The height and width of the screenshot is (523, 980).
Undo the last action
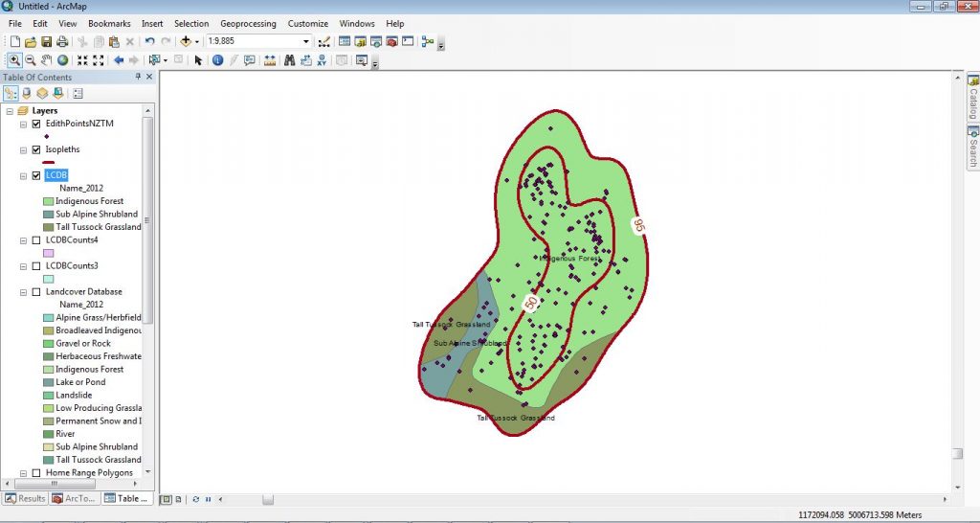[150, 42]
